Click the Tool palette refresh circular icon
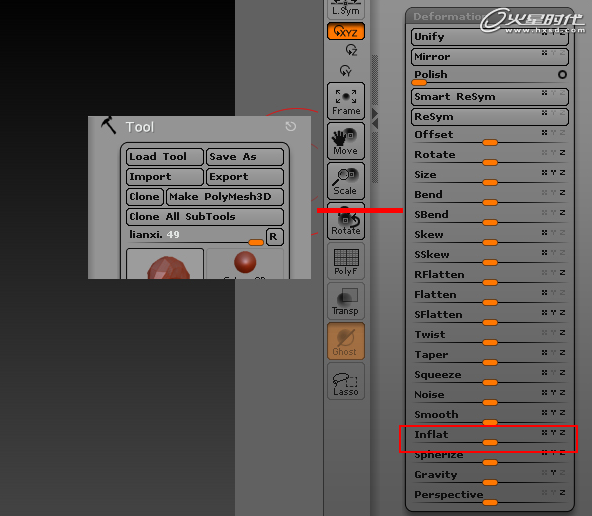592x516 pixels. [x=291, y=126]
